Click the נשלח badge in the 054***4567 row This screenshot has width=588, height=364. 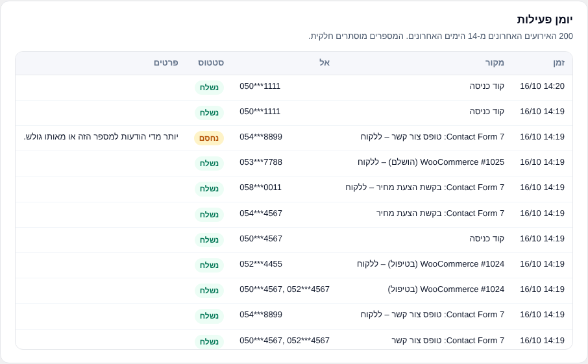click(x=209, y=214)
